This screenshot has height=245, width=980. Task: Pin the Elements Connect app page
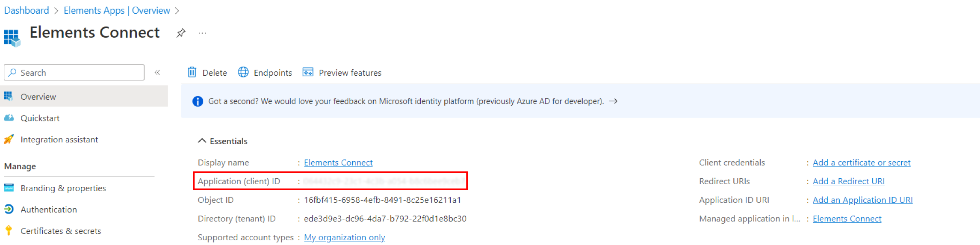181,33
